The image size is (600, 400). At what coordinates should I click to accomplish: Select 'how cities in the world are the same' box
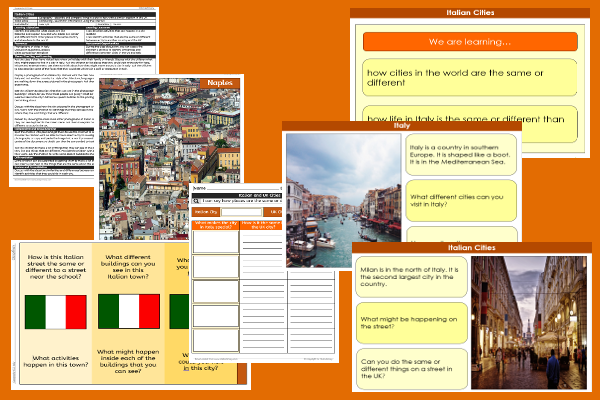tap(470, 77)
